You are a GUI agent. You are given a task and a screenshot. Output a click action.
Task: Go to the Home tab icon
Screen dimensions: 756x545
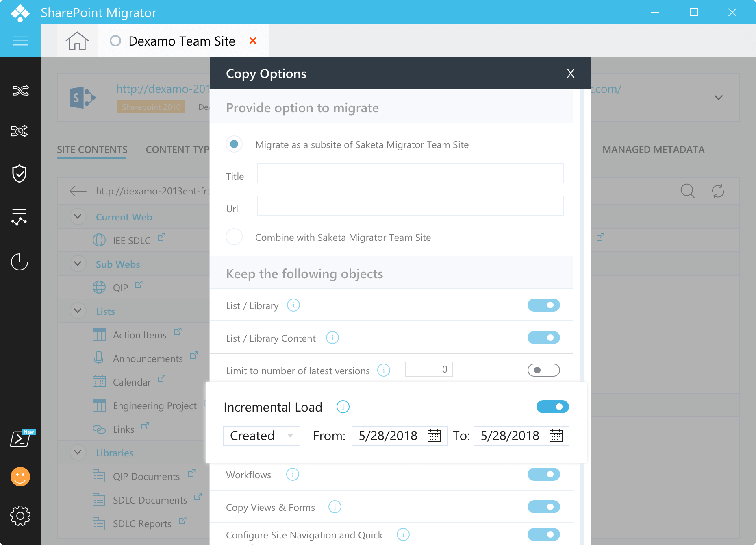coord(77,41)
